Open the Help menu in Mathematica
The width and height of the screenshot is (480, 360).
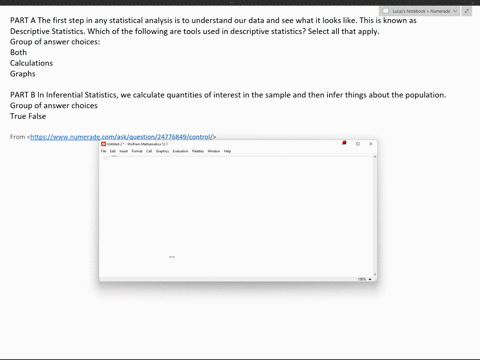[x=227, y=151]
